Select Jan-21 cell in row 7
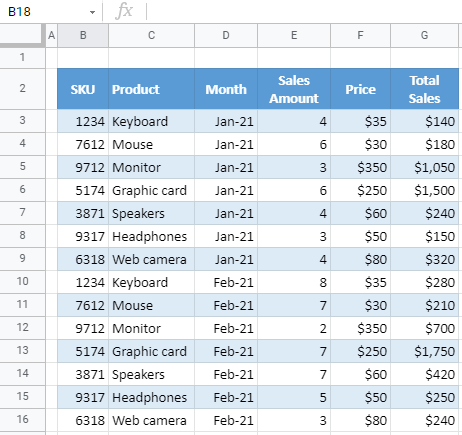The height and width of the screenshot is (435, 462). (226, 213)
